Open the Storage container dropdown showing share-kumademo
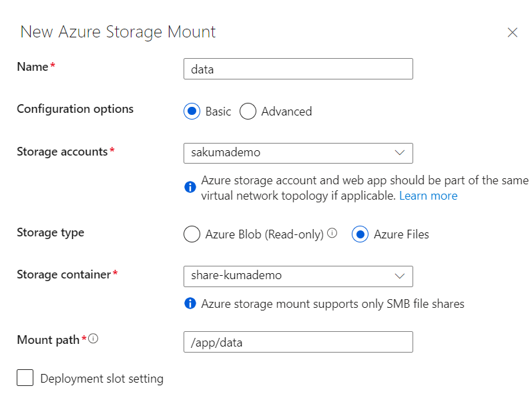 (298, 276)
